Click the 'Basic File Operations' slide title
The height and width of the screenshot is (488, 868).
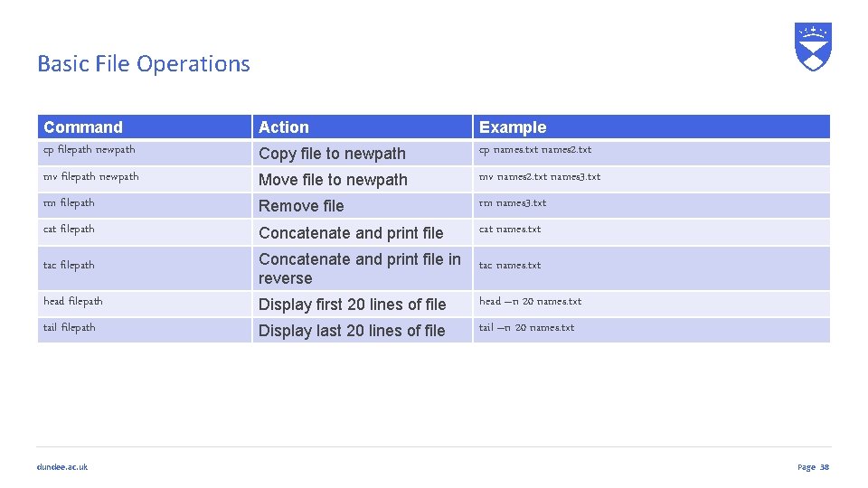click(x=144, y=63)
